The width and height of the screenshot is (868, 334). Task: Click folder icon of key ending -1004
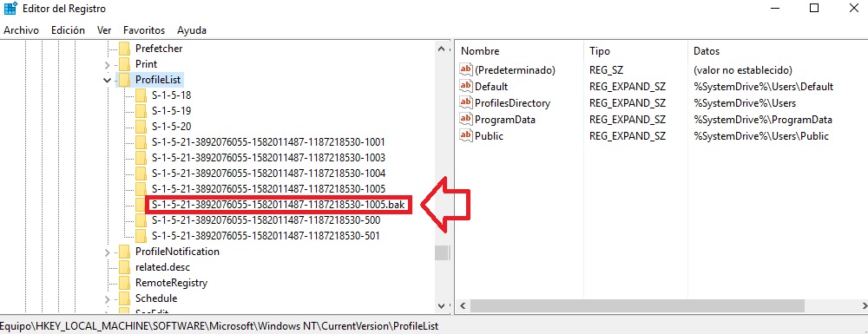coord(141,174)
